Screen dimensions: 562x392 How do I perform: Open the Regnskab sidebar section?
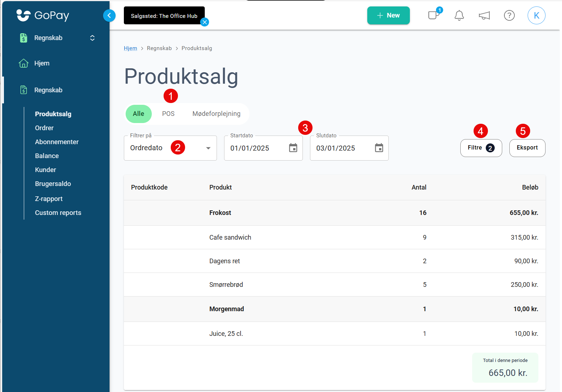[48, 90]
